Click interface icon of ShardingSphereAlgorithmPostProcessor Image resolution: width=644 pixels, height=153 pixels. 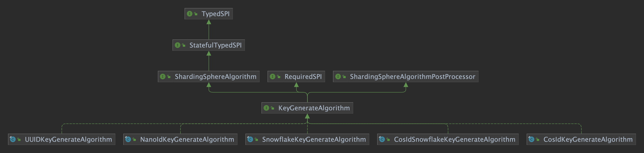pos(338,77)
